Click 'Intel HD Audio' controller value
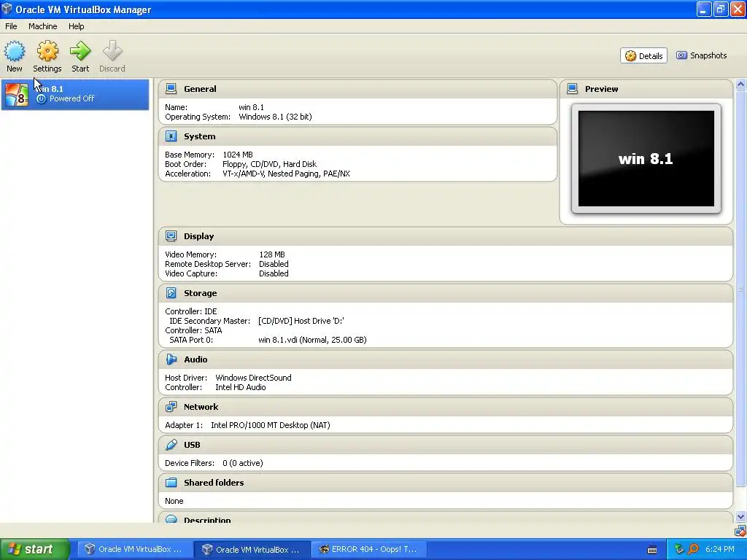Viewport: 747px width, 560px height. (241, 387)
